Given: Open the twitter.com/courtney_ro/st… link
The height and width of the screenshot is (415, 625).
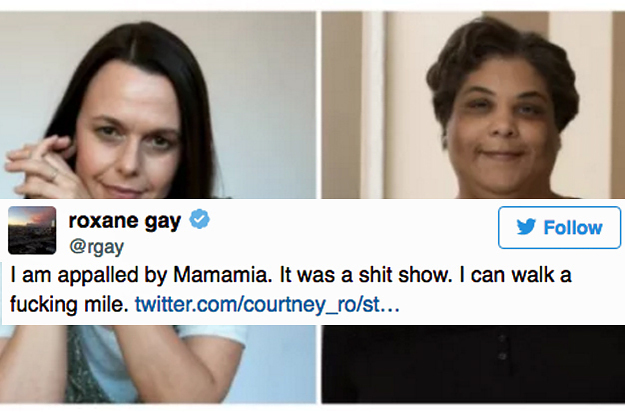Looking at the screenshot, I should coord(267,305).
